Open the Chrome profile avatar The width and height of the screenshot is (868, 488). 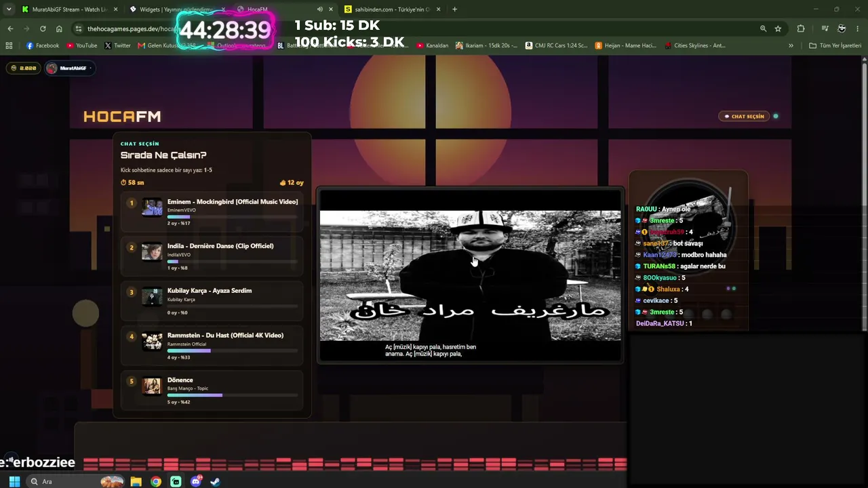pos(842,28)
